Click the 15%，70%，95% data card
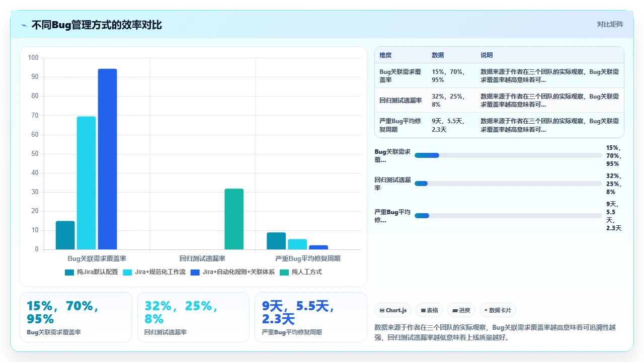 pyautogui.click(x=76, y=317)
